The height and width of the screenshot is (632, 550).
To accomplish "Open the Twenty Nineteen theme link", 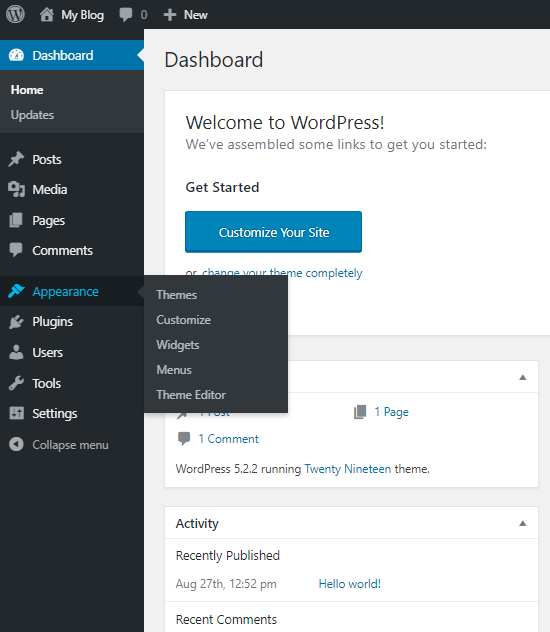I will (347, 469).
